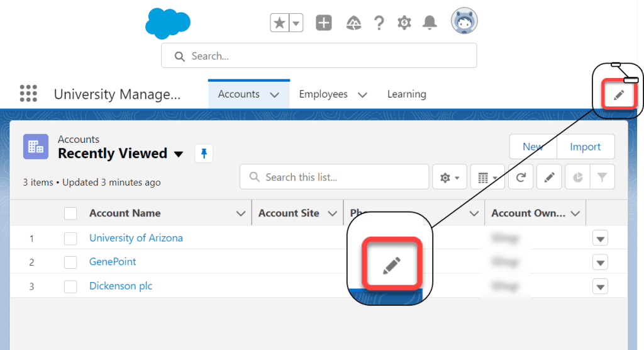The width and height of the screenshot is (644, 350).
Task: Click the navigation bar pencil edit icon
Action: click(x=619, y=95)
